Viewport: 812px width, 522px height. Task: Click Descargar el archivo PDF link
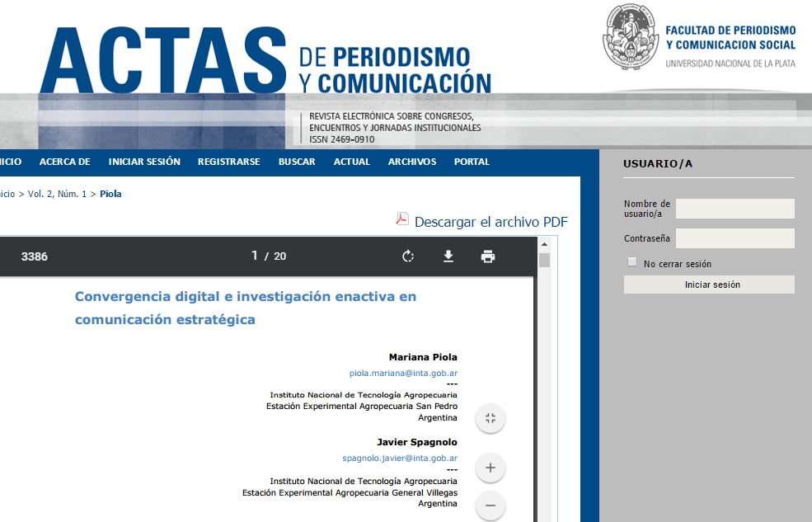[491, 222]
